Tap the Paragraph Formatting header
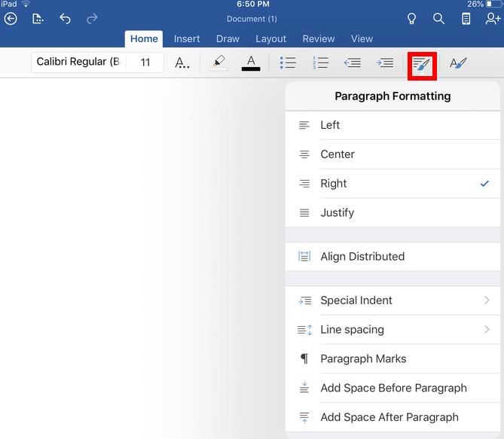Viewport: 504px width, 439px height. (x=393, y=96)
